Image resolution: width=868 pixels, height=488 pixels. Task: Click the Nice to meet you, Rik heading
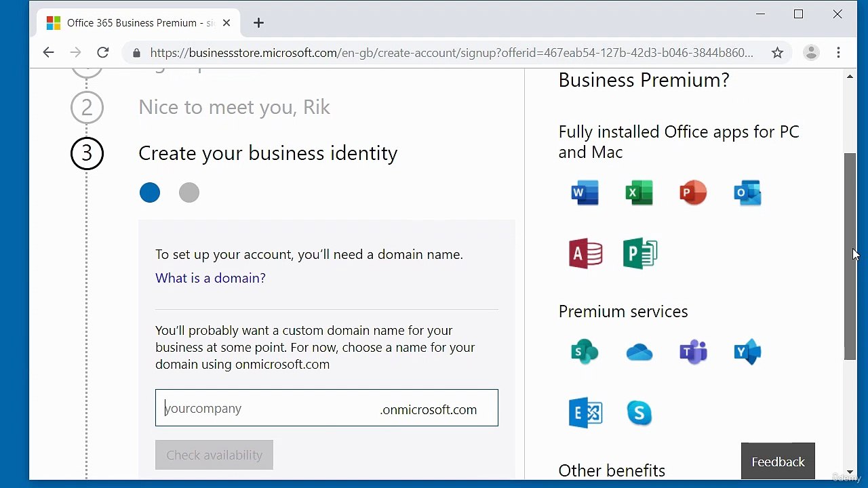tap(234, 107)
